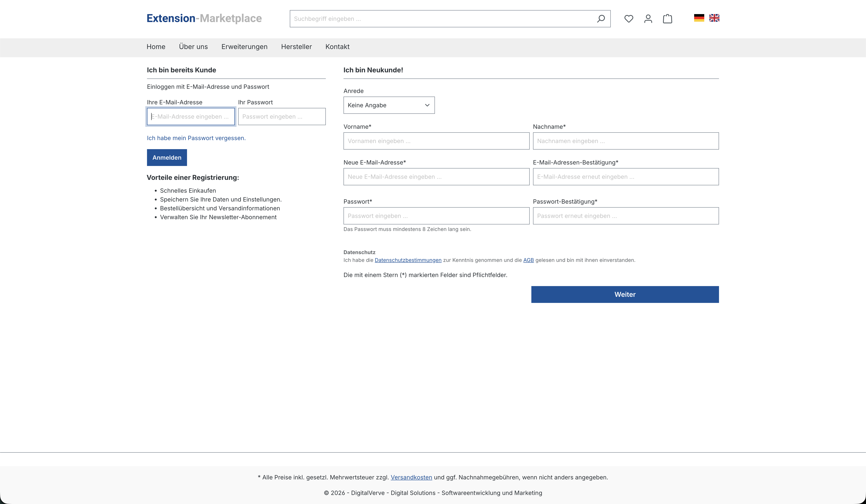Focus the Vorname input field

point(436,141)
